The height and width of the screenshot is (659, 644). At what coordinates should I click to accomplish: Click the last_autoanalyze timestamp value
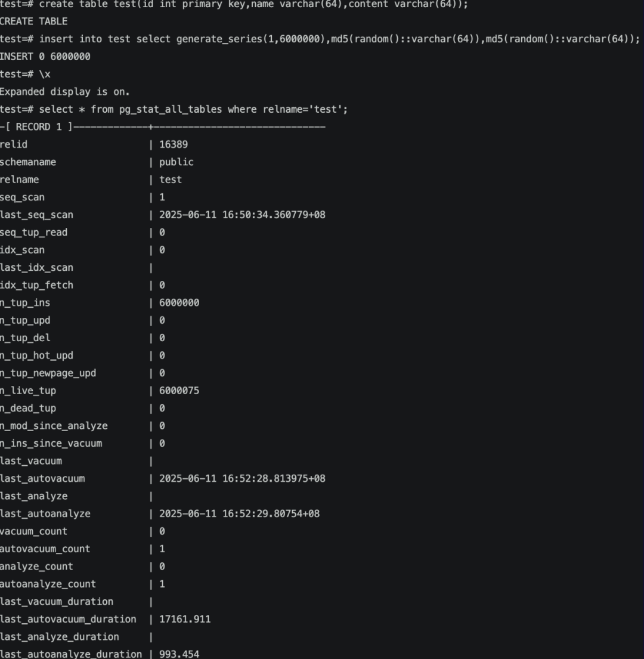point(239,513)
